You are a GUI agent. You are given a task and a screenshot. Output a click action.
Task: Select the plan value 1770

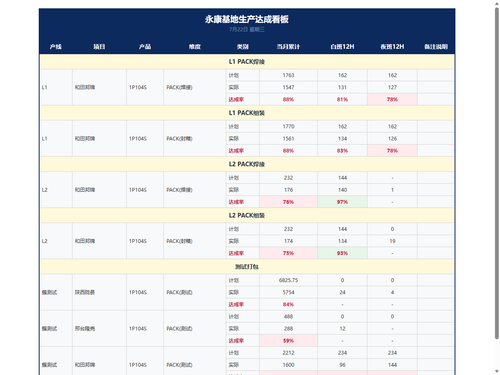pyautogui.click(x=288, y=127)
